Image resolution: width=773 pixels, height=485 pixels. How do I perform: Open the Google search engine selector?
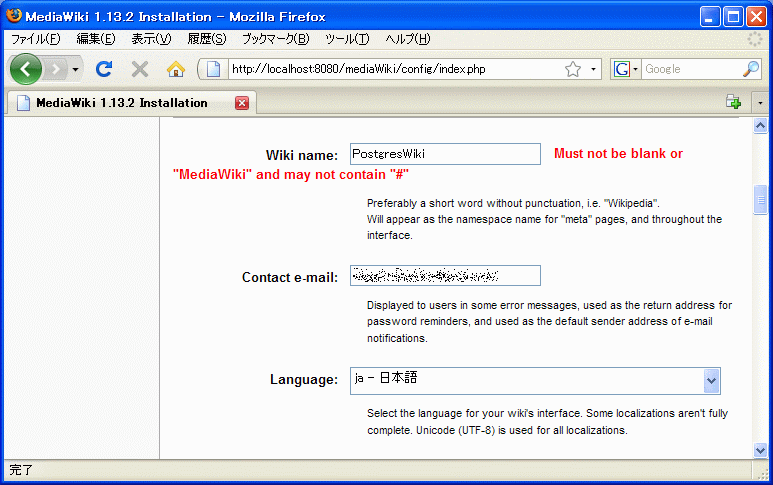pyautogui.click(x=626, y=69)
